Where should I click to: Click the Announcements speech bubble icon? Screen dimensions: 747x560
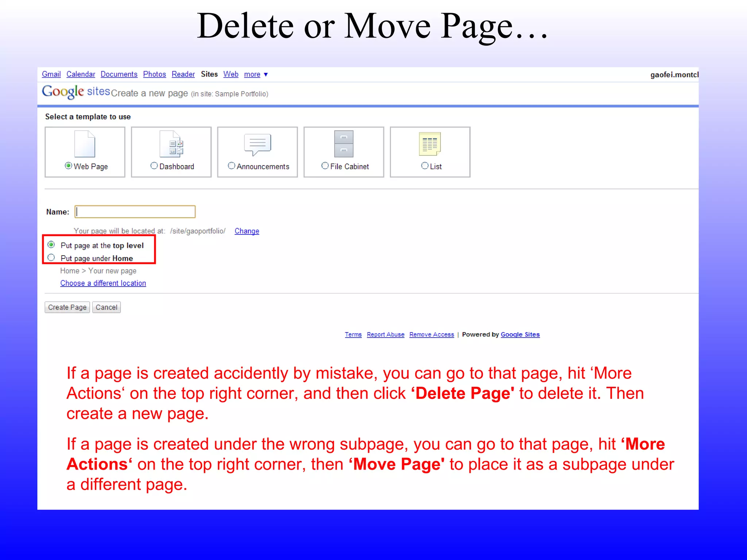258,144
